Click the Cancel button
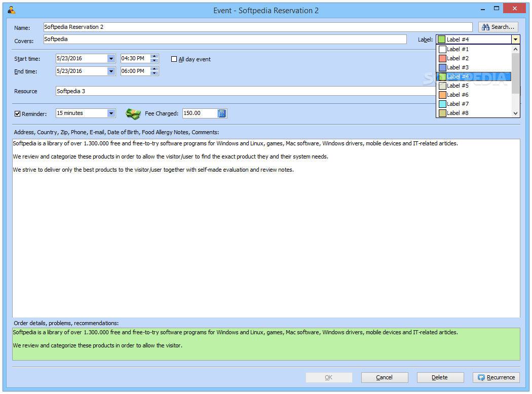 tap(385, 377)
